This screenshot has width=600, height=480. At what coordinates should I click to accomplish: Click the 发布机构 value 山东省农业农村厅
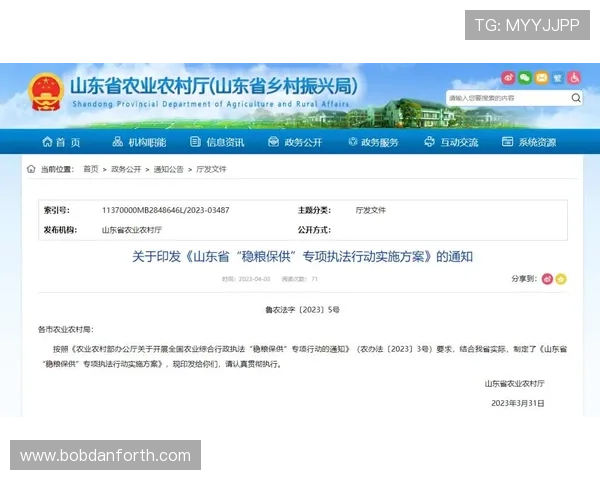tap(132, 230)
